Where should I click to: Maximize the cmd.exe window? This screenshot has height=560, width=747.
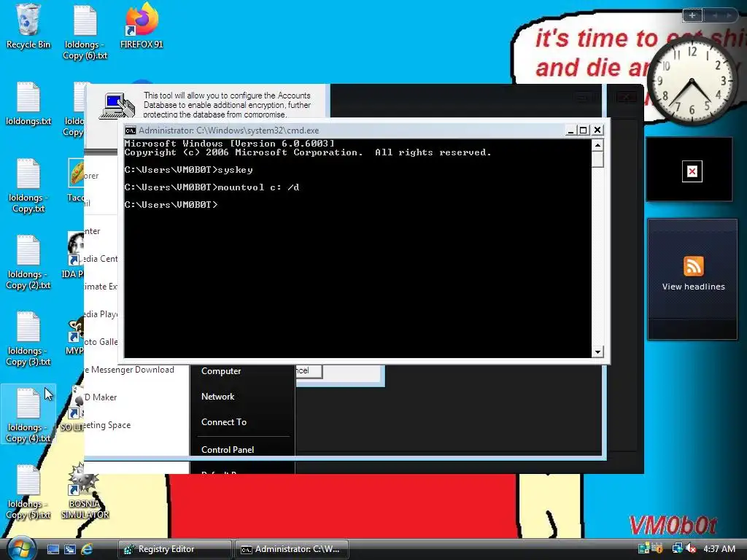point(583,131)
